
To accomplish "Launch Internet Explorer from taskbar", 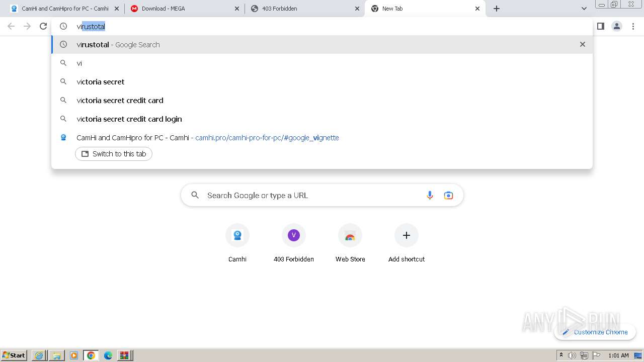I will [39, 355].
